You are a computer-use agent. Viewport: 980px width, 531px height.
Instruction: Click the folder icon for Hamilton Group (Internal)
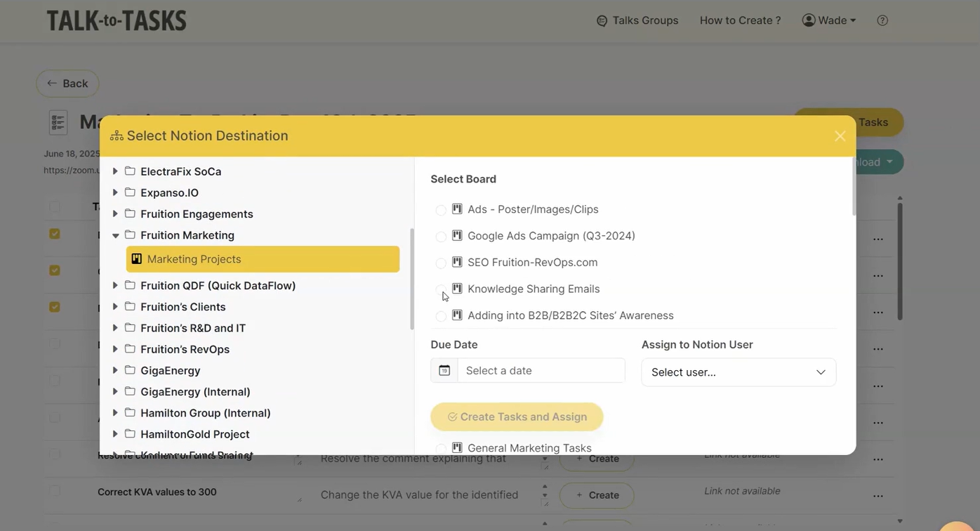tap(130, 412)
